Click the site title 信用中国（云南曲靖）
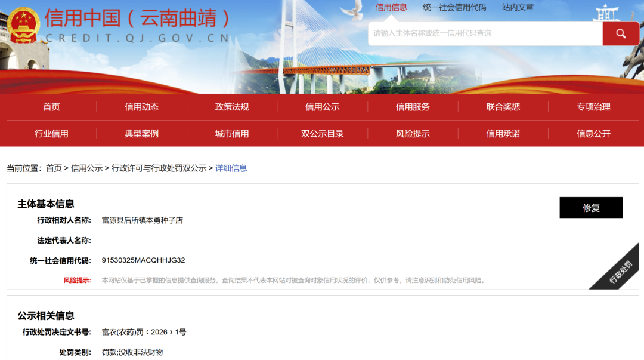 138,18
